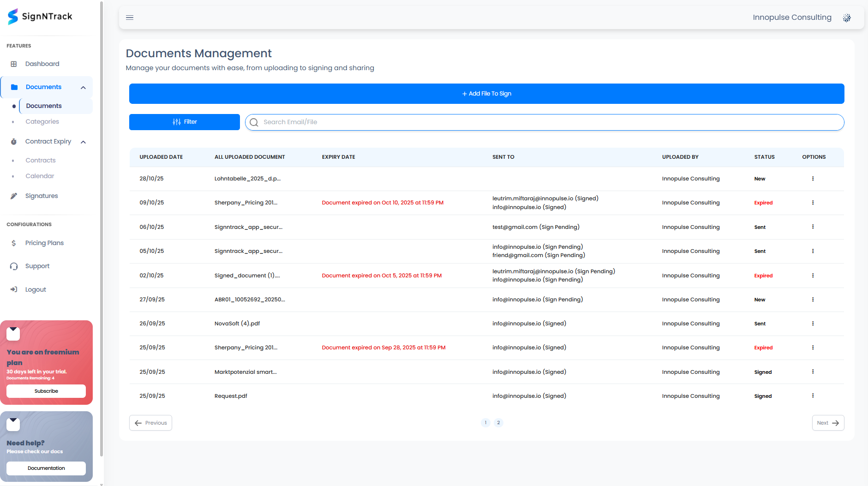This screenshot has height=486, width=868.
Task: Open the Dashboard from the sidebar icon
Action: pyautogui.click(x=14, y=64)
